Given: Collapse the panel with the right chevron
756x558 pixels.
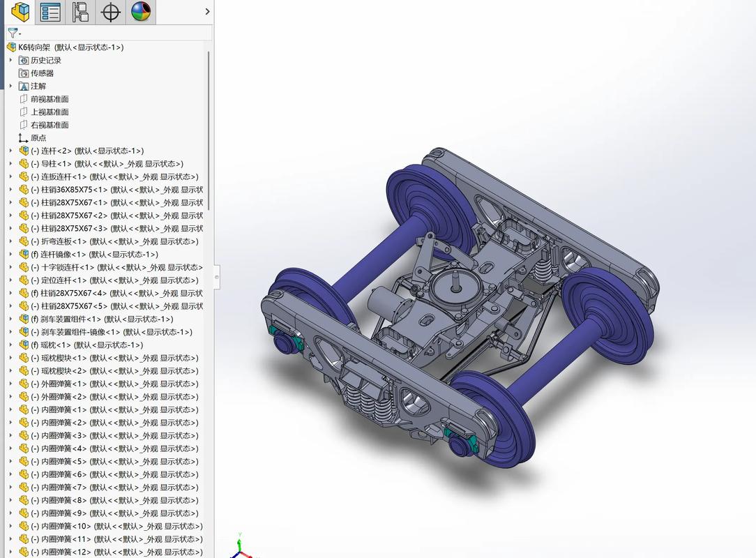Looking at the screenshot, I should 207,11.
